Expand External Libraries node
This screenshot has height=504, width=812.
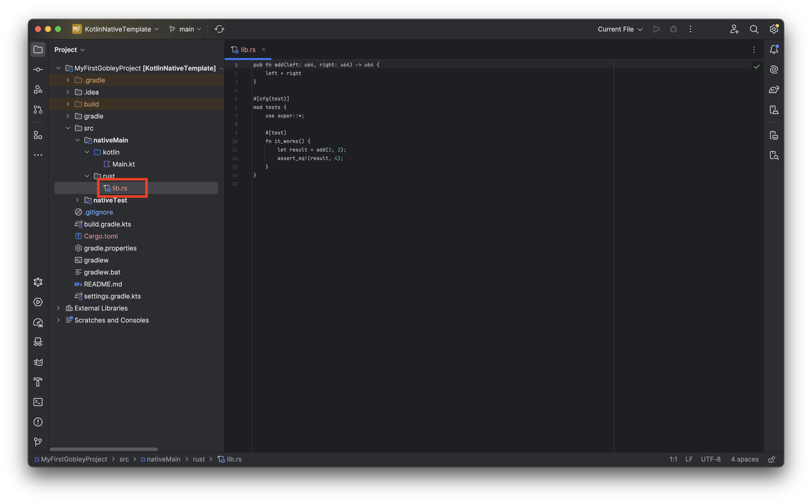tap(58, 308)
